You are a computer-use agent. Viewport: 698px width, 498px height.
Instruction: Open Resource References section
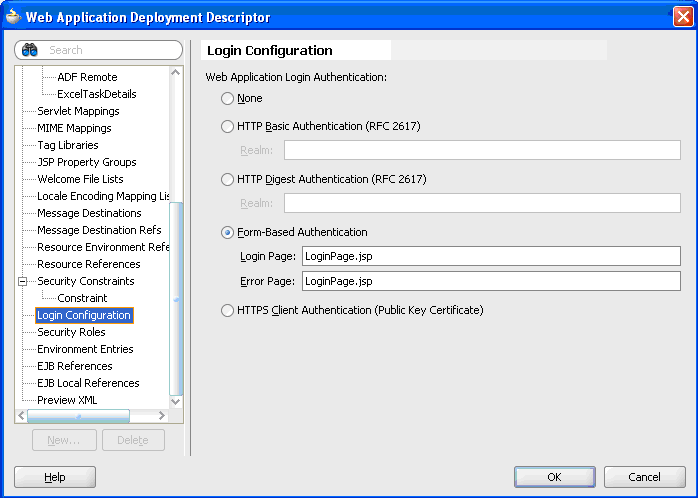pyautogui.click(x=89, y=264)
